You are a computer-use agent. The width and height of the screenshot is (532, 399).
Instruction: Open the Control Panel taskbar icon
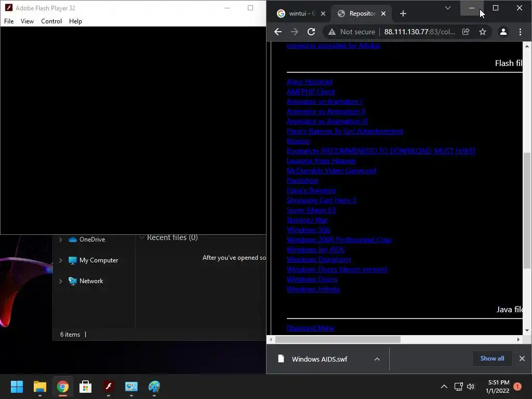click(131, 387)
